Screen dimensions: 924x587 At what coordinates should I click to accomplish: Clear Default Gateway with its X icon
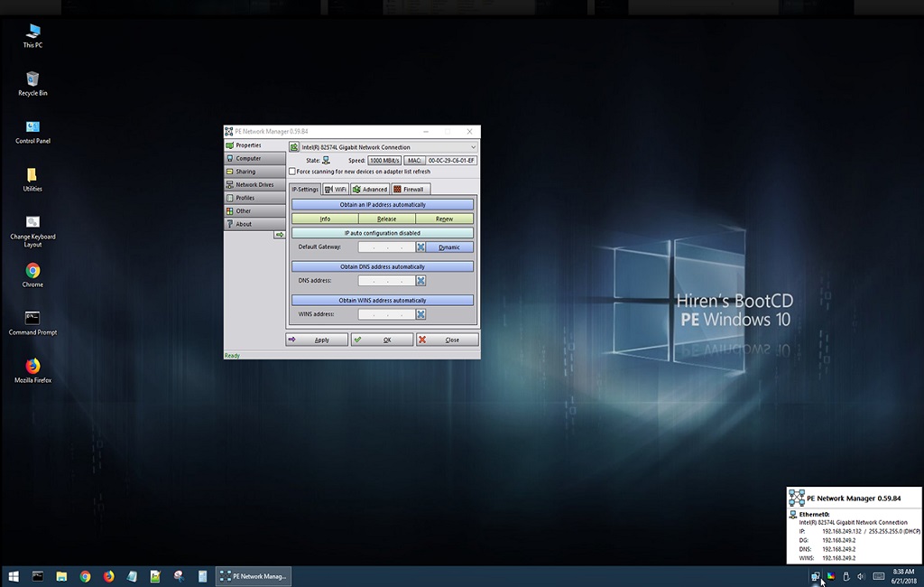[420, 247]
